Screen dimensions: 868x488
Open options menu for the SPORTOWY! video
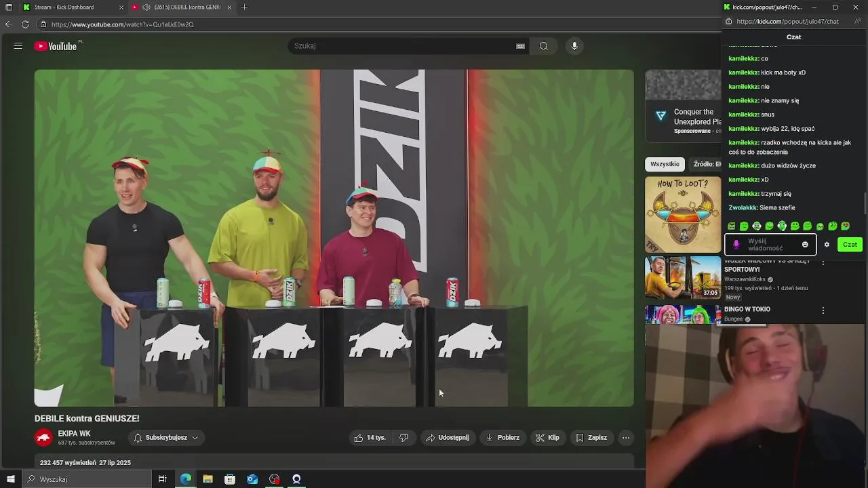[823, 262]
